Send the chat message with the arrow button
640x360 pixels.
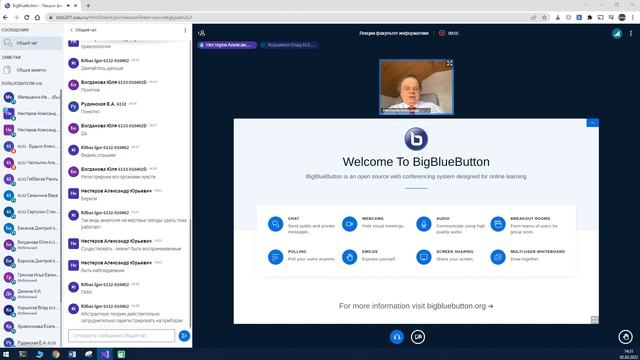point(184,336)
